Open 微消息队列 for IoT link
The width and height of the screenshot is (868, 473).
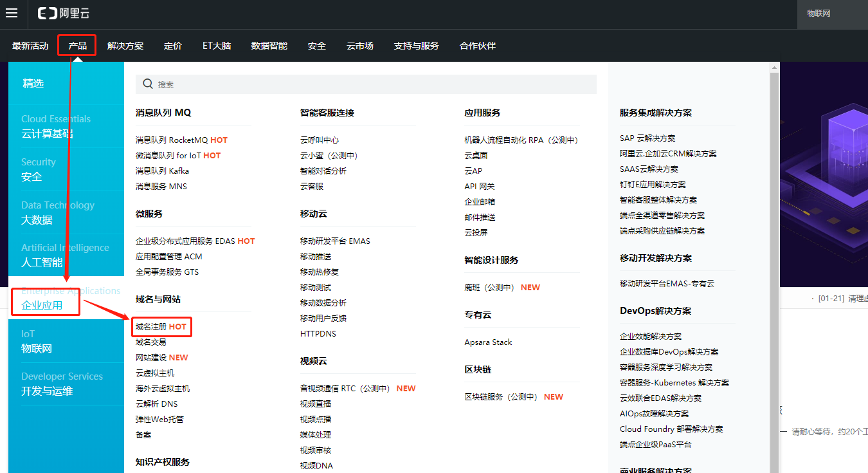coord(168,155)
